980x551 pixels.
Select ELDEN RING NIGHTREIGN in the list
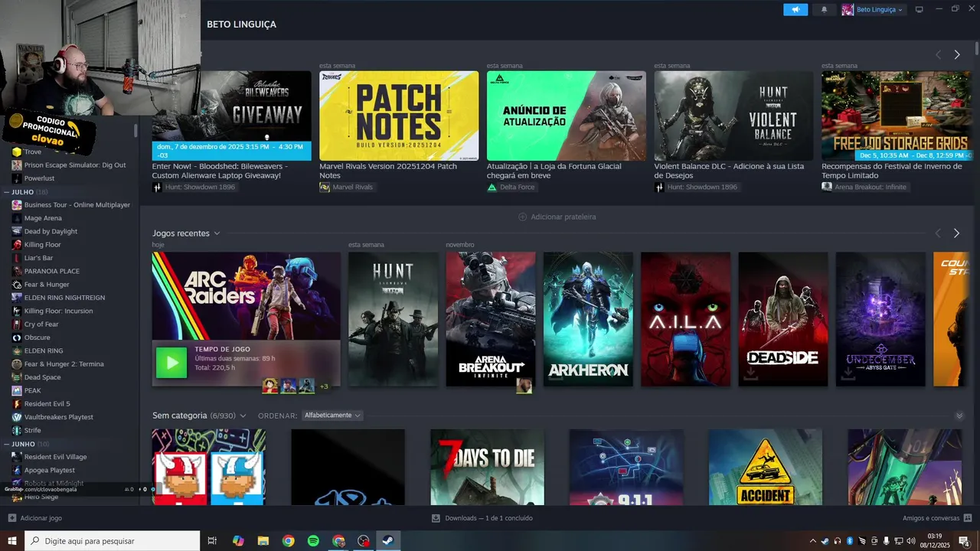[64, 298]
